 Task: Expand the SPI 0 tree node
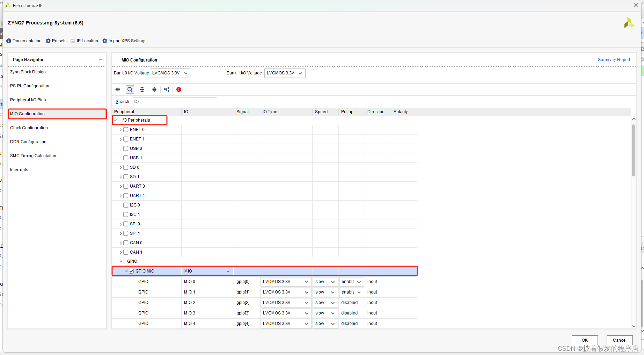121,224
